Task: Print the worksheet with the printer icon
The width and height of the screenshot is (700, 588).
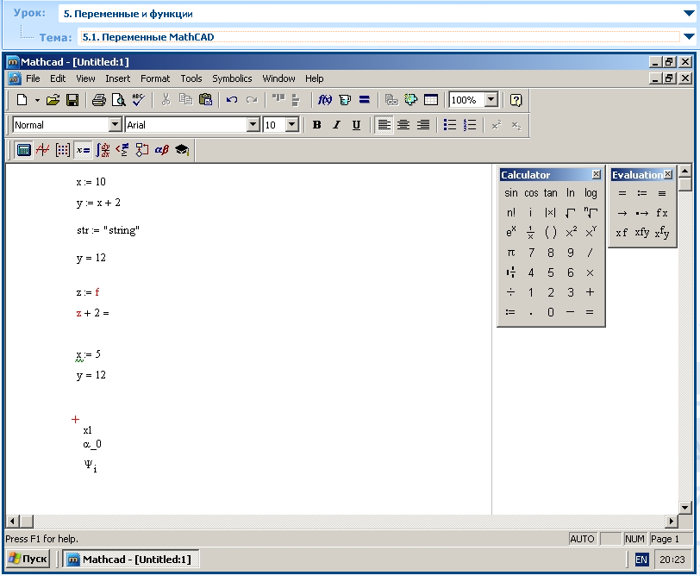Action: click(x=98, y=100)
